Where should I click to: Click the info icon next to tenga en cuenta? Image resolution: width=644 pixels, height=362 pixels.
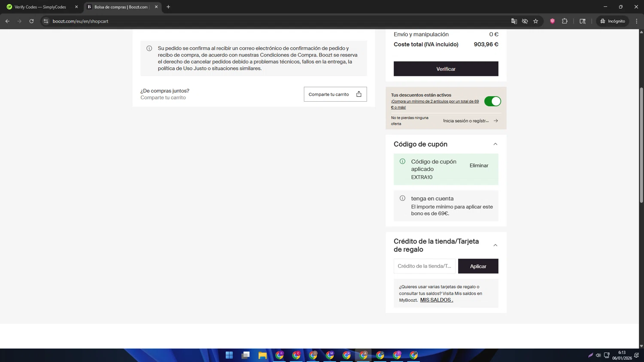[402, 198]
